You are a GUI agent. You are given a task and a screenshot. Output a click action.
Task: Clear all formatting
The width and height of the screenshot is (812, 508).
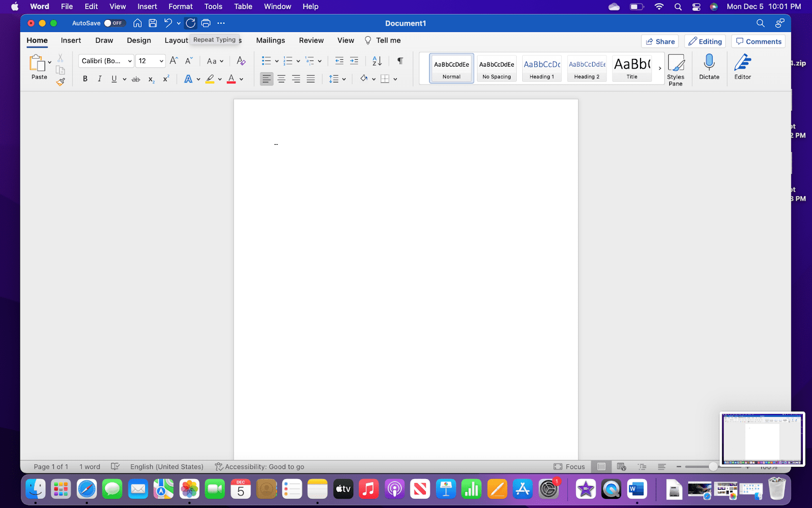[241, 61]
